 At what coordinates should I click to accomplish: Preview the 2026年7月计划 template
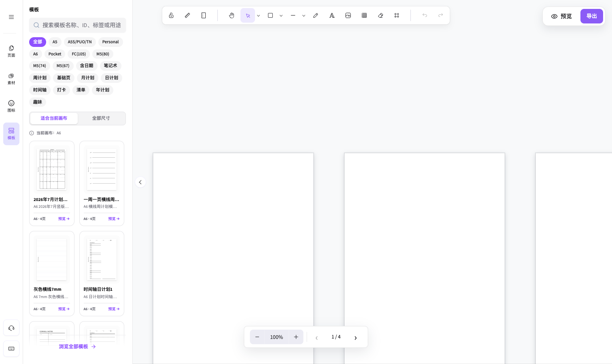[x=64, y=219]
